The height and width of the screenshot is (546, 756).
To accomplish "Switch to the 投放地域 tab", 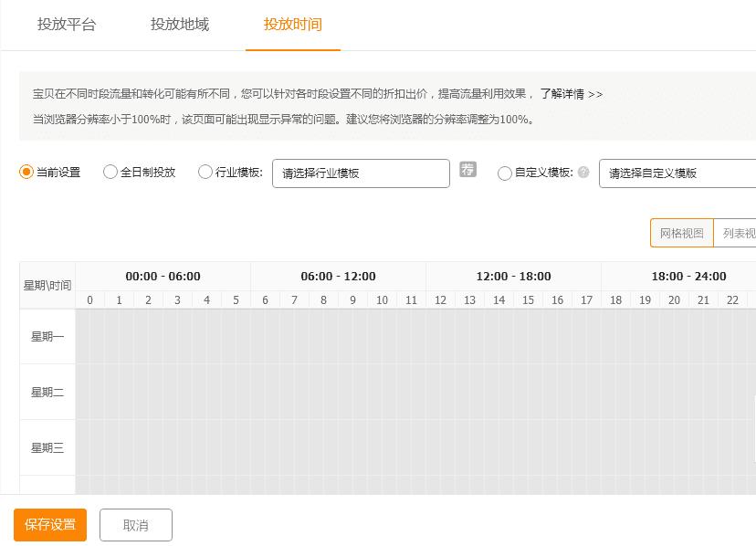I will 179,26.
